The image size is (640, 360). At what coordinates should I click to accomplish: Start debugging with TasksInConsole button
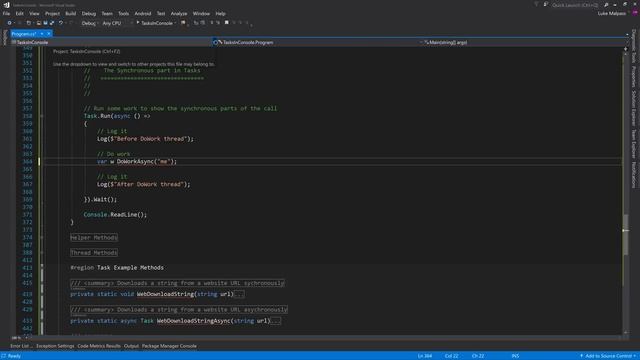[x=154, y=23]
